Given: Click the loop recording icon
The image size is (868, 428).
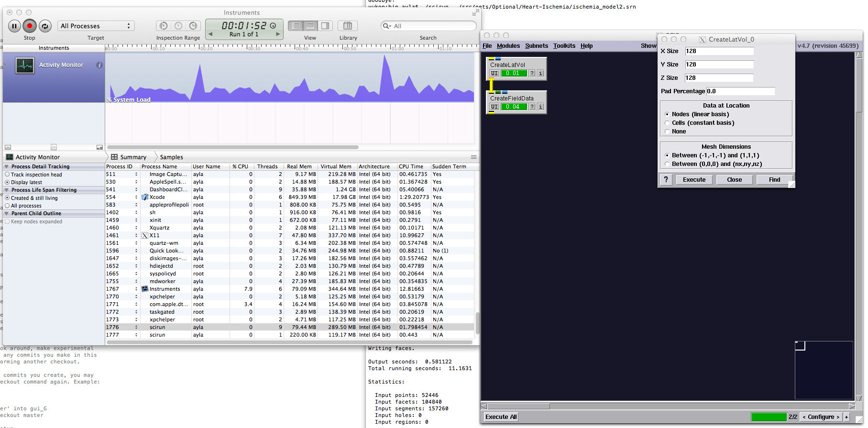Looking at the screenshot, I should [x=45, y=26].
